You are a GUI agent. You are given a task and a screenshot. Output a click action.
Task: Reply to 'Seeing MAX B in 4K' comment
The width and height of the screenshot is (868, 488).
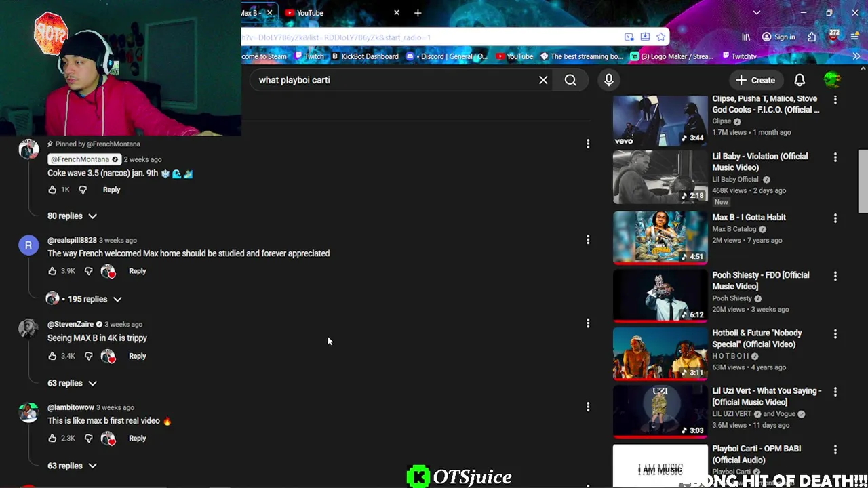[137, 356]
